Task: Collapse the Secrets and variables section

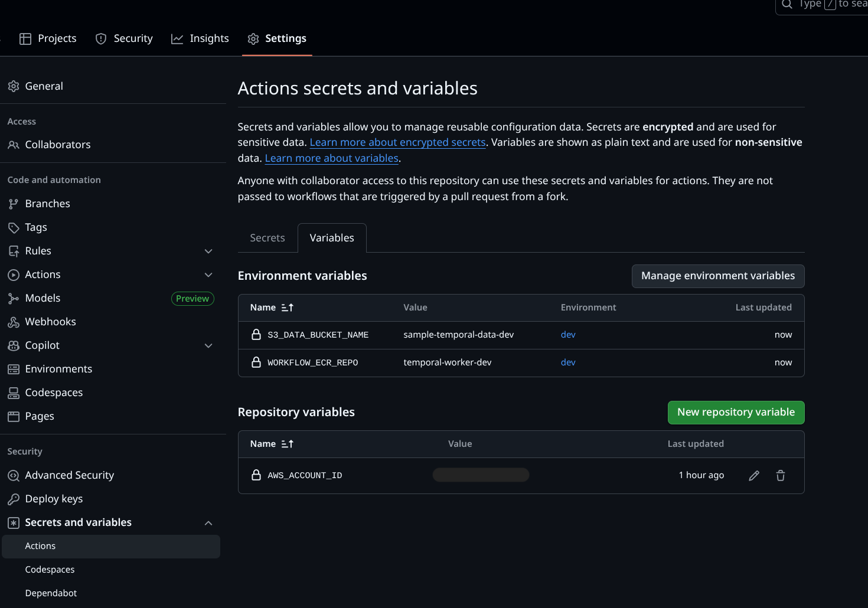Action: point(208,522)
